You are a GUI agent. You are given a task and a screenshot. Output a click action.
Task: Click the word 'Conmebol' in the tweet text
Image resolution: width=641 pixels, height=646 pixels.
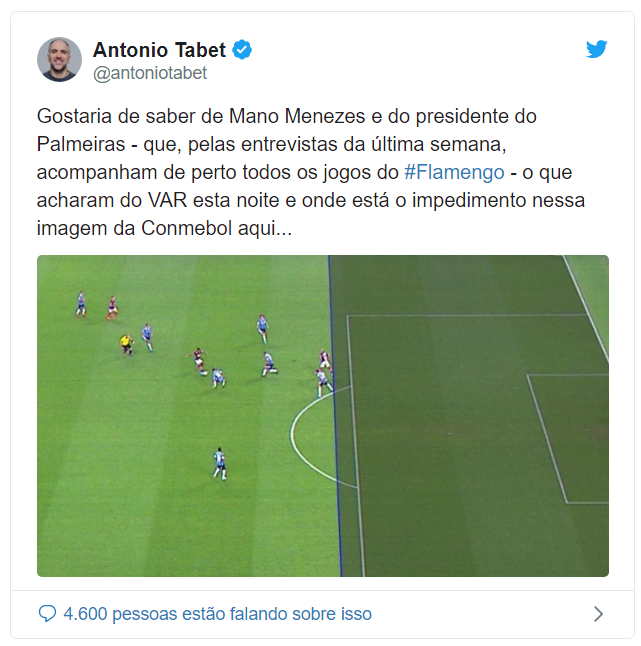point(187,228)
